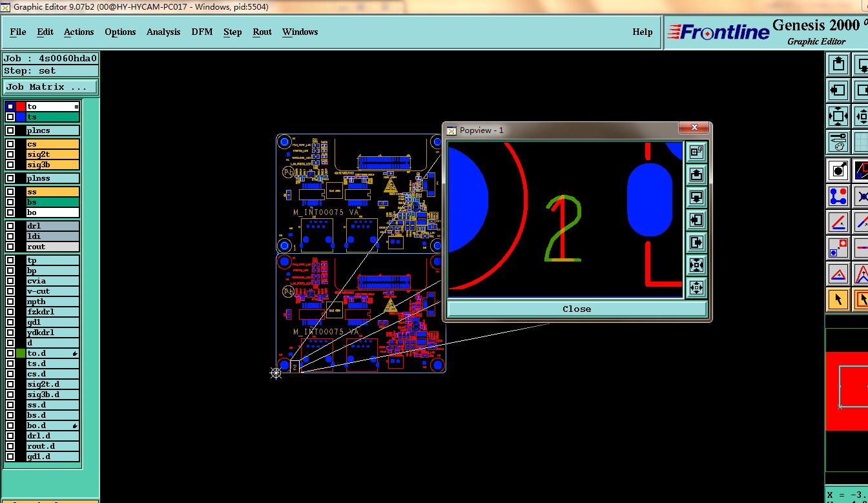Select the yellow arrow pointer tool
Image resolution: width=868 pixels, height=503 pixels.
(838, 300)
